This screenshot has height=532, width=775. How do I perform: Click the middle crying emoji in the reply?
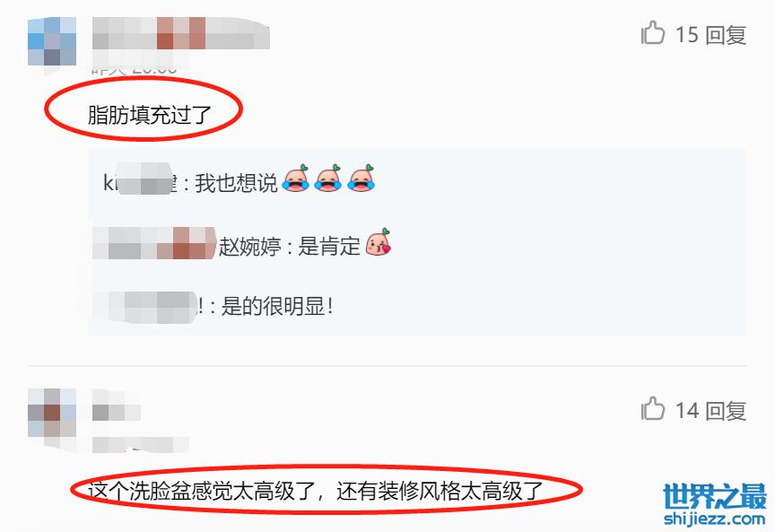click(x=328, y=179)
